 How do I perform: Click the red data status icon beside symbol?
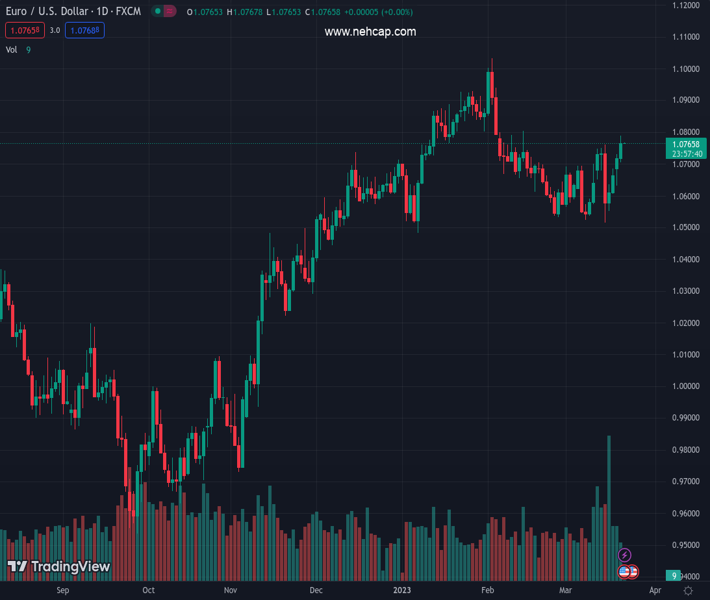170,12
